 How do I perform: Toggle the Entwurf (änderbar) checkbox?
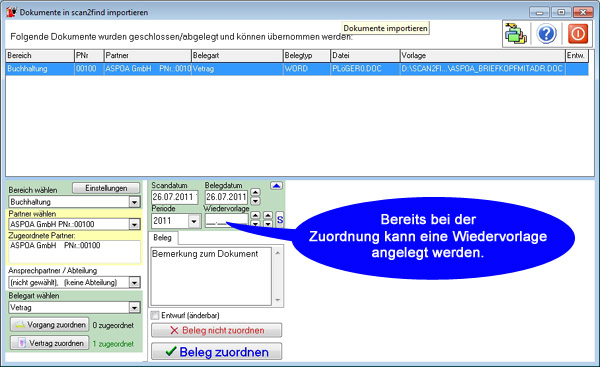[155, 315]
